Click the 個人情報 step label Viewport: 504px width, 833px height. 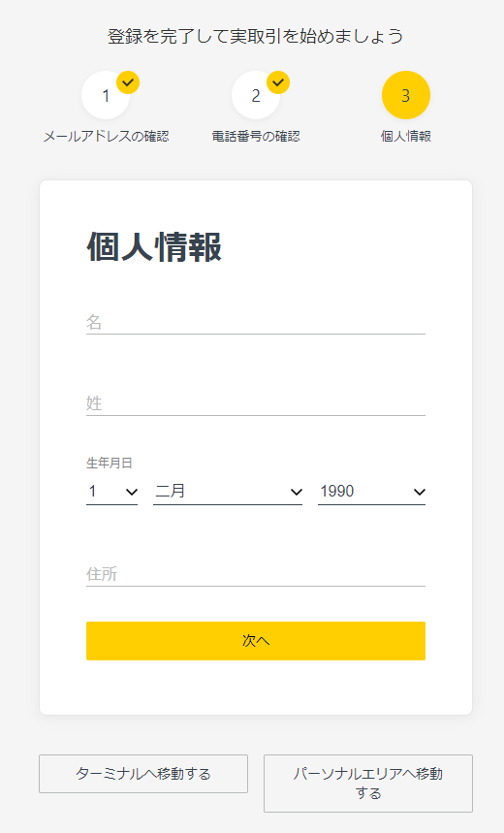(406, 137)
